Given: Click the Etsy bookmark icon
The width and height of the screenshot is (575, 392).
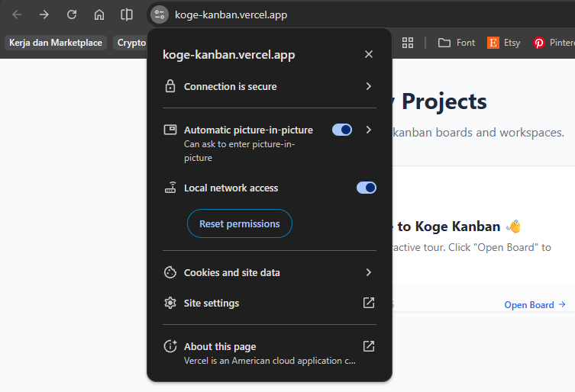Looking at the screenshot, I should tap(493, 43).
